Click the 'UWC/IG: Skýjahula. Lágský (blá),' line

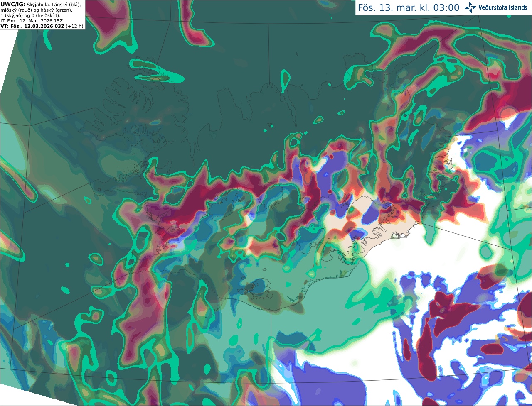[x=41, y=4]
